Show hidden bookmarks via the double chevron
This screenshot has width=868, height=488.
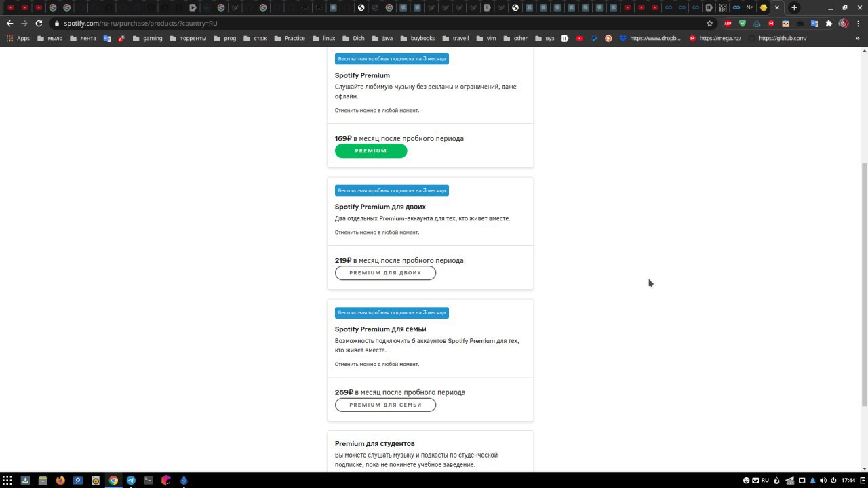858,39
